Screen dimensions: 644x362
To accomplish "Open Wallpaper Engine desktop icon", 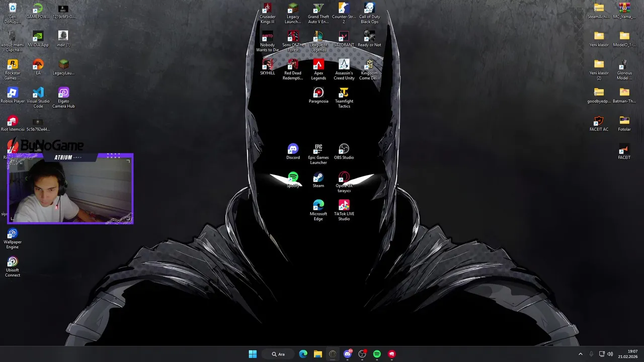I will (13, 238).
